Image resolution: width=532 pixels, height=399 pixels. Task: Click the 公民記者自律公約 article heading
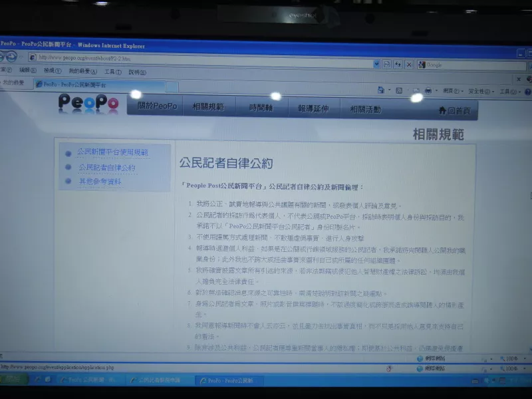[x=226, y=163]
